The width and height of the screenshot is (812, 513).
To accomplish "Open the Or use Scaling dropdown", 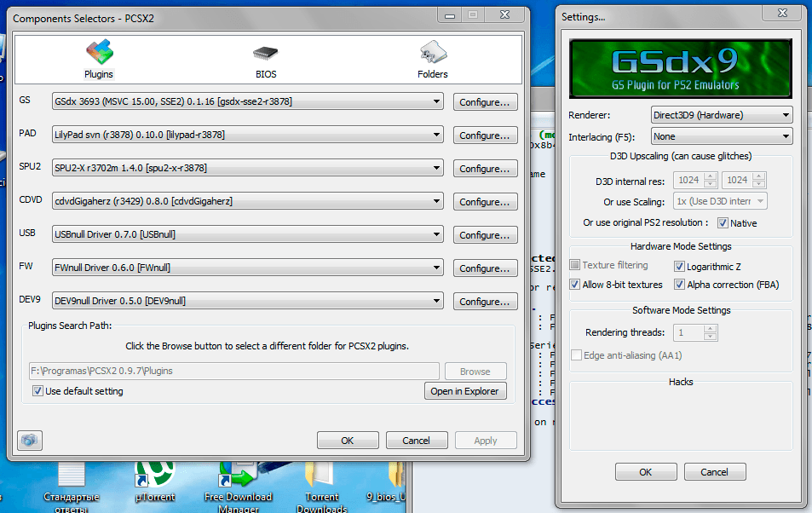I will (720, 201).
